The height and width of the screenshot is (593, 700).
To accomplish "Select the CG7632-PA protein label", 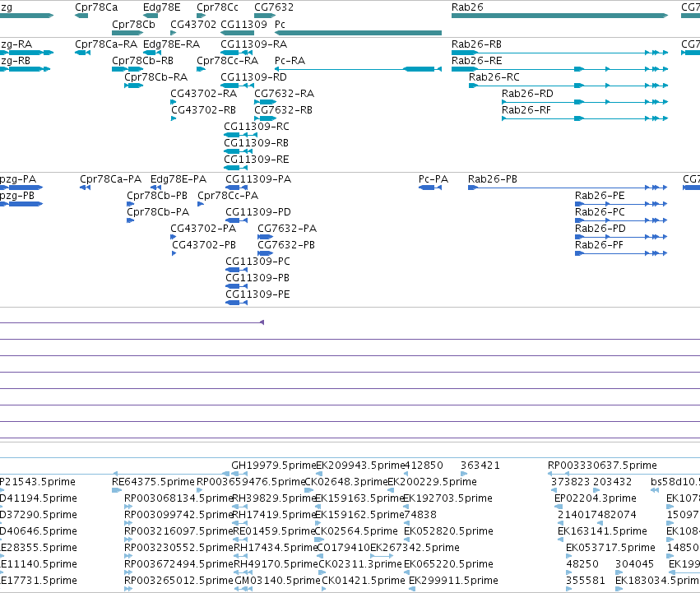I will [287, 229].
